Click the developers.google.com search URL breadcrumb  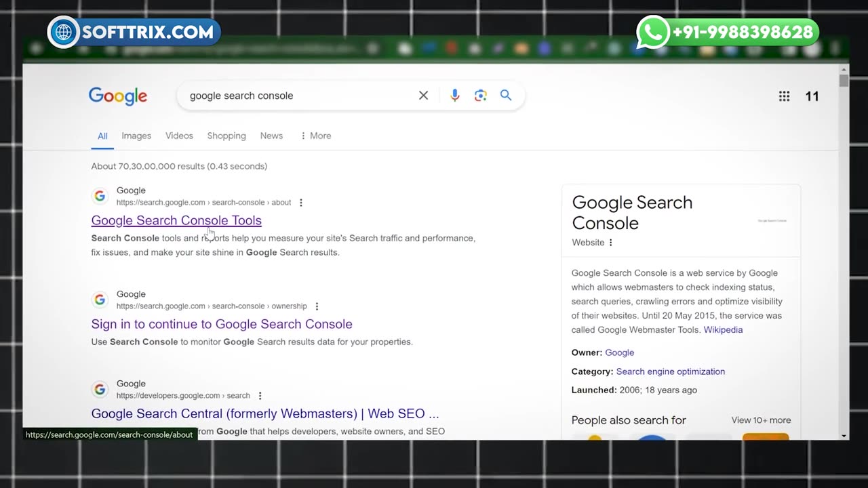click(183, 396)
